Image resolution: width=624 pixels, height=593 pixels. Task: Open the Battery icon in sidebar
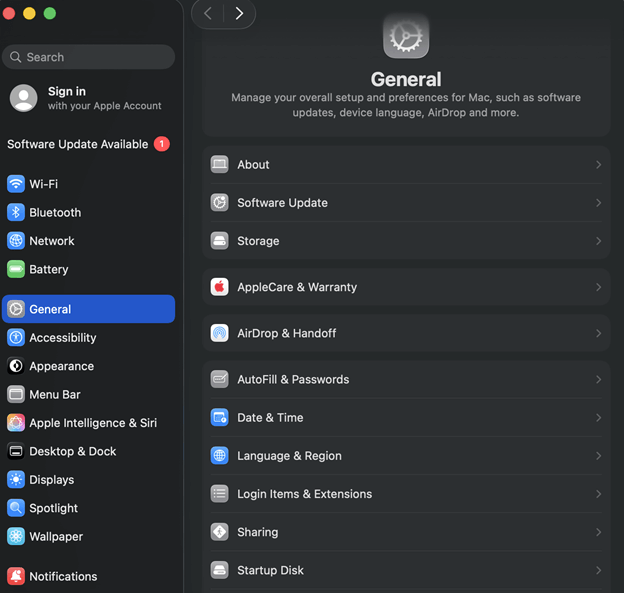coord(16,269)
